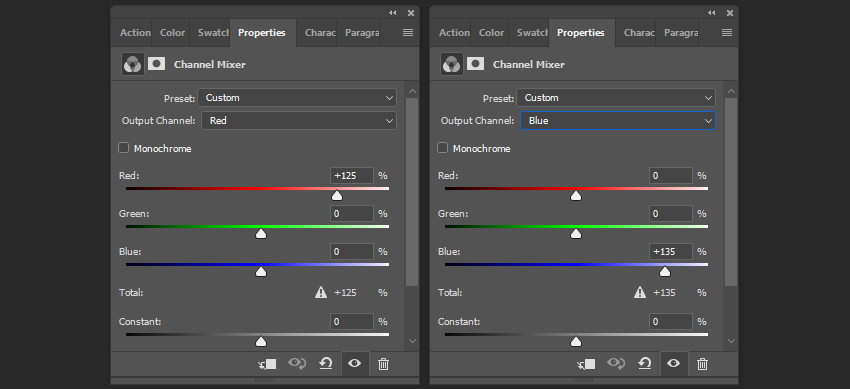Open the left panel flyout menu icon
This screenshot has height=389, width=850.
(408, 33)
